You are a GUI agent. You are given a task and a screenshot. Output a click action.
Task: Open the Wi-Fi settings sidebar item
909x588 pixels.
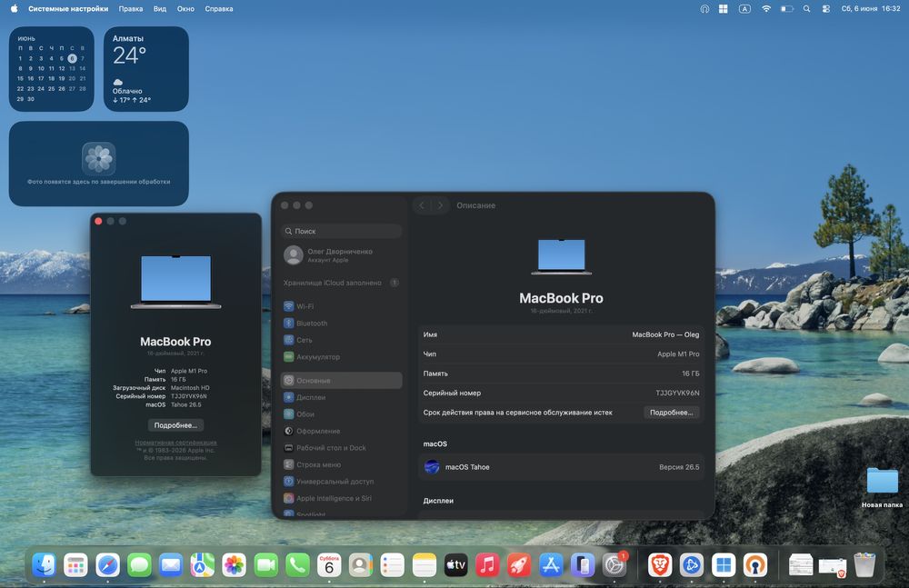tap(341, 306)
